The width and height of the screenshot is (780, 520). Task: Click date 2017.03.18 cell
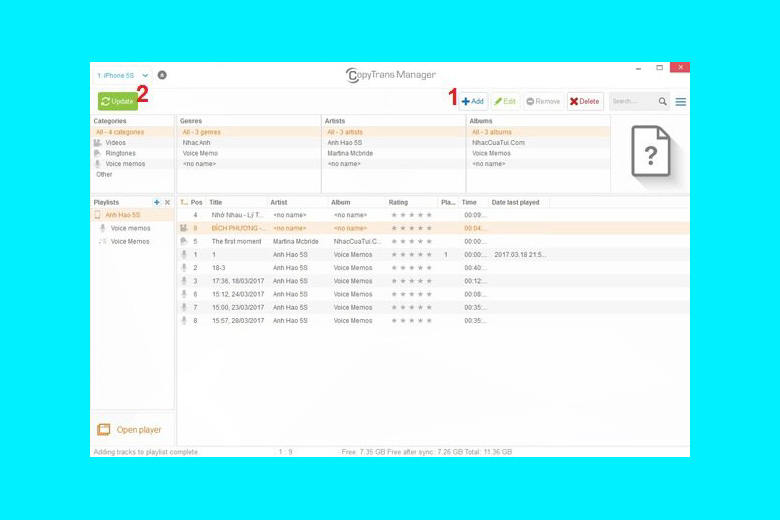click(x=520, y=255)
